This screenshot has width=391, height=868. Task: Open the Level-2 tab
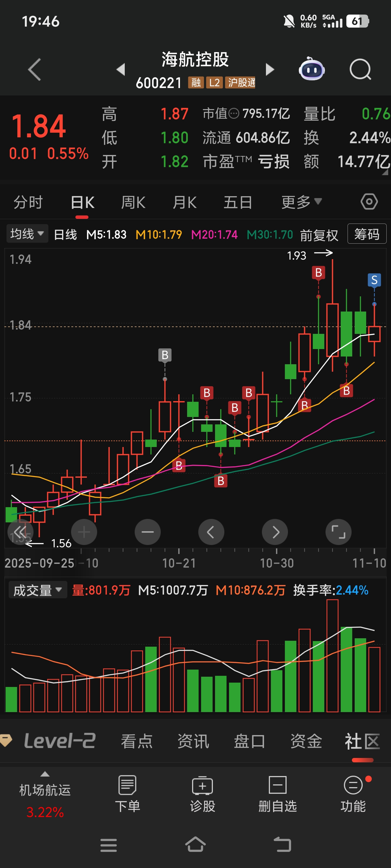(60, 741)
